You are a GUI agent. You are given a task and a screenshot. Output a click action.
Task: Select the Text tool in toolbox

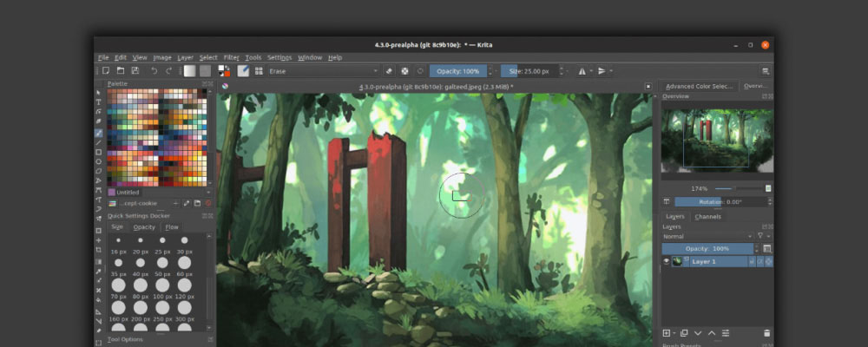pyautogui.click(x=99, y=101)
